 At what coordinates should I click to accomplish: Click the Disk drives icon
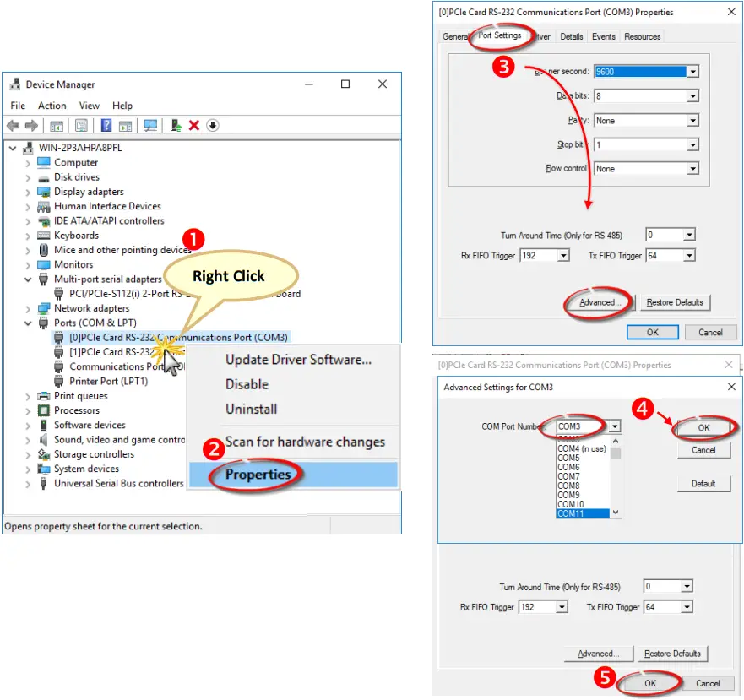pos(44,178)
